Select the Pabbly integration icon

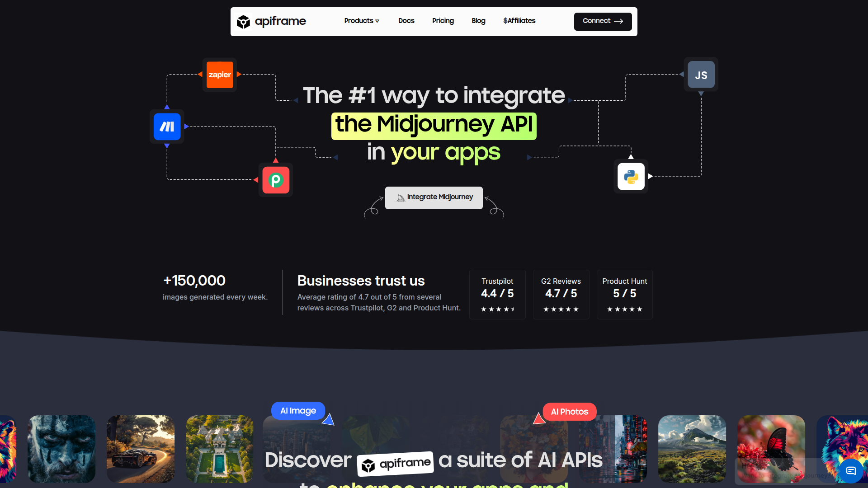(275, 179)
